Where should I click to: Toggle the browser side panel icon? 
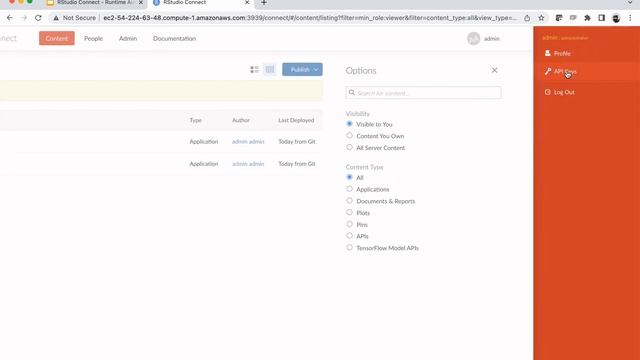click(x=602, y=18)
